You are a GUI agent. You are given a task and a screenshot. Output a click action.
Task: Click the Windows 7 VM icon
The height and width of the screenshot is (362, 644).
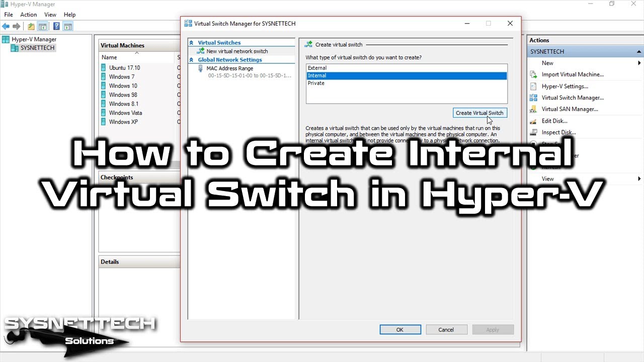[x=104, y=77]
